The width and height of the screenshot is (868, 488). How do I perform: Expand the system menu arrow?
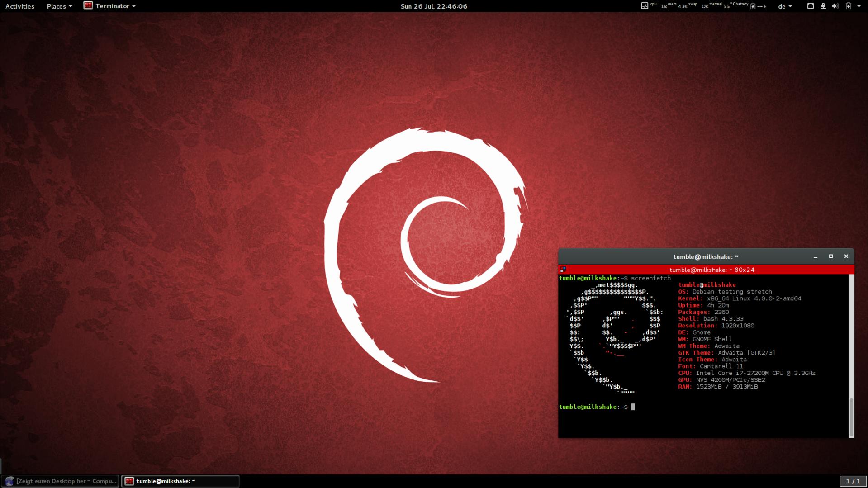pos(859,6)
